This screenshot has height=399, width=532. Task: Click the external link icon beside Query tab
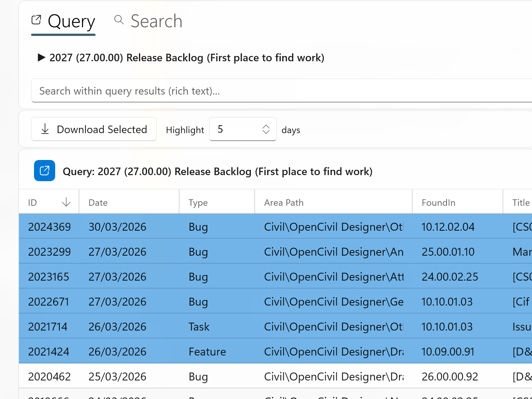coord(36,20)
